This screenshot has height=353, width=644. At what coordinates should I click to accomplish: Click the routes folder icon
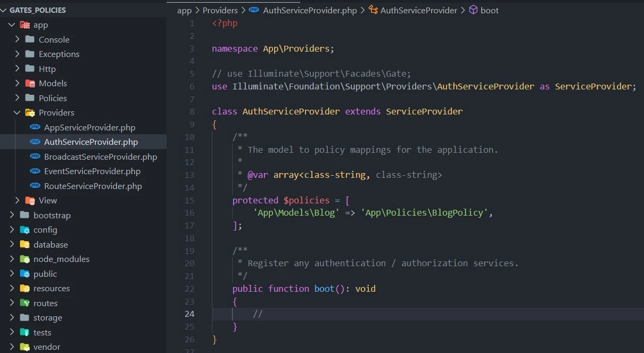(24, 303)
